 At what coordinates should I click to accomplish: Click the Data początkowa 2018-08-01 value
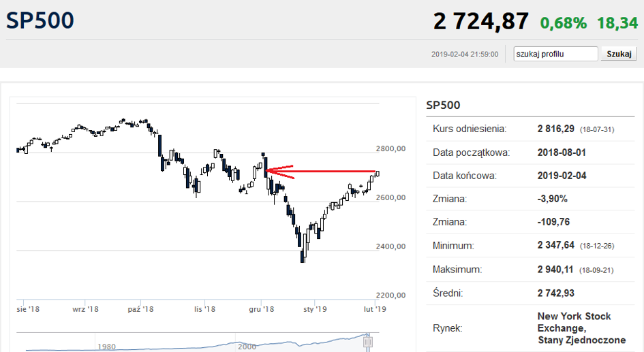click(x=562, y=153)
